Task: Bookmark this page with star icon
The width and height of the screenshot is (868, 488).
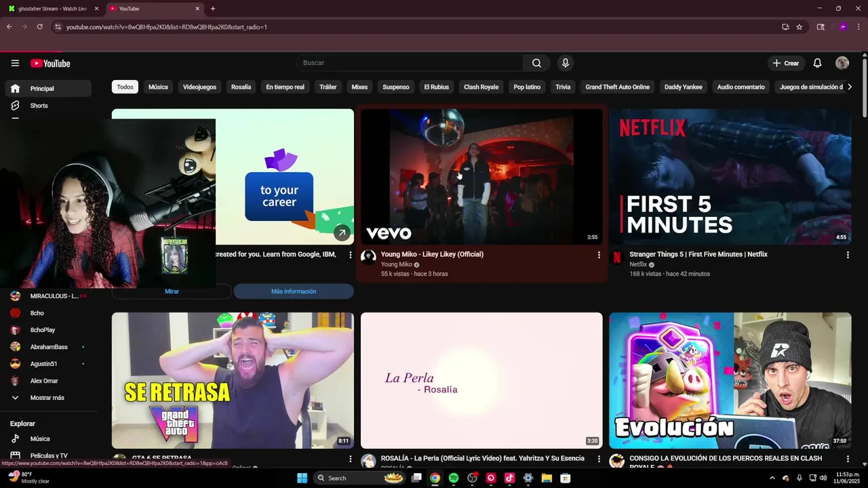Action: pos(800,27)
